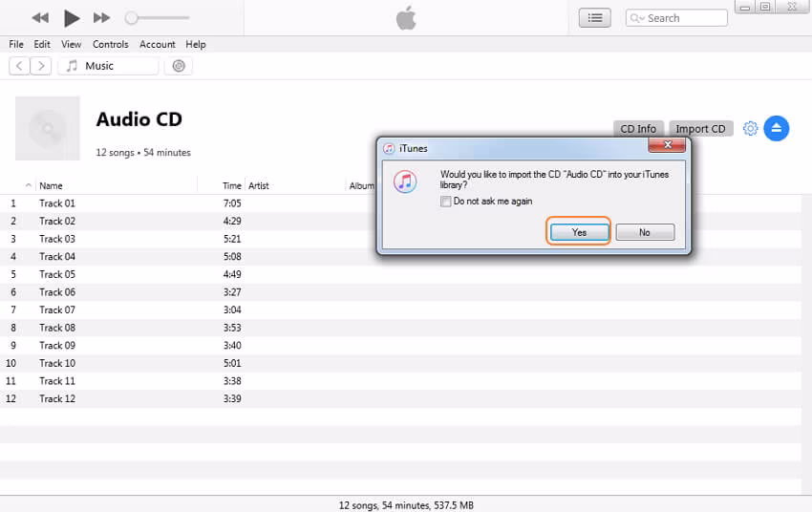The width and height of the screenshot is (812, 512).
Task: Click the Search field
Action: (x=676, y=18)
